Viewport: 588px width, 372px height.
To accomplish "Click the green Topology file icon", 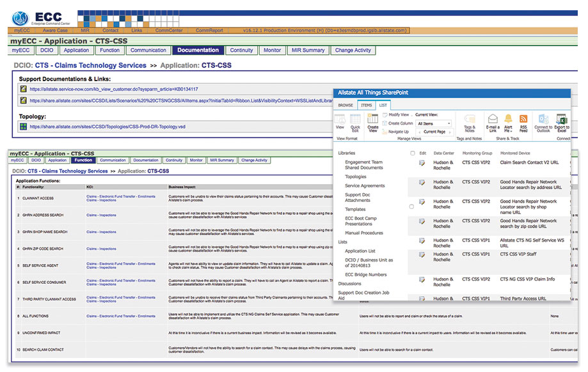I will coord(23,127).
